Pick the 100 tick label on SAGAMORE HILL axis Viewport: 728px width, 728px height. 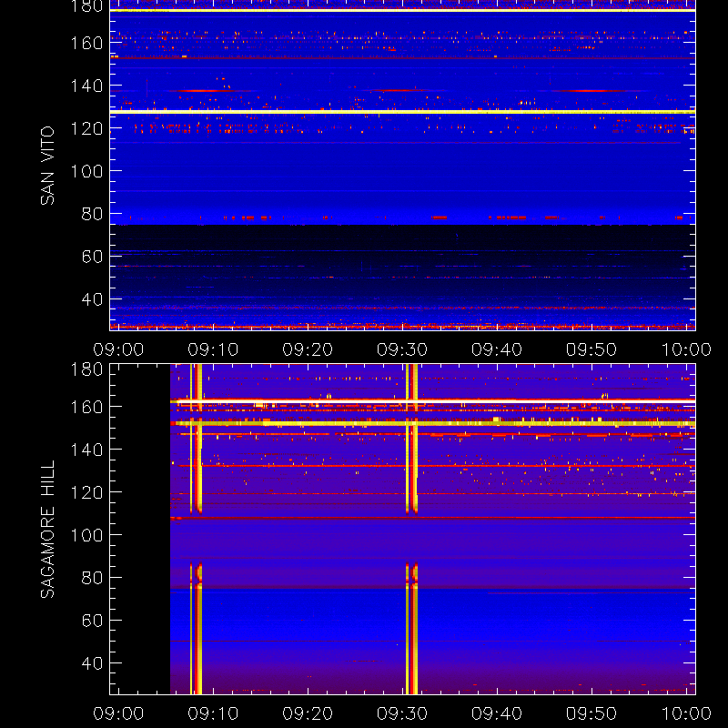(86, 535)
